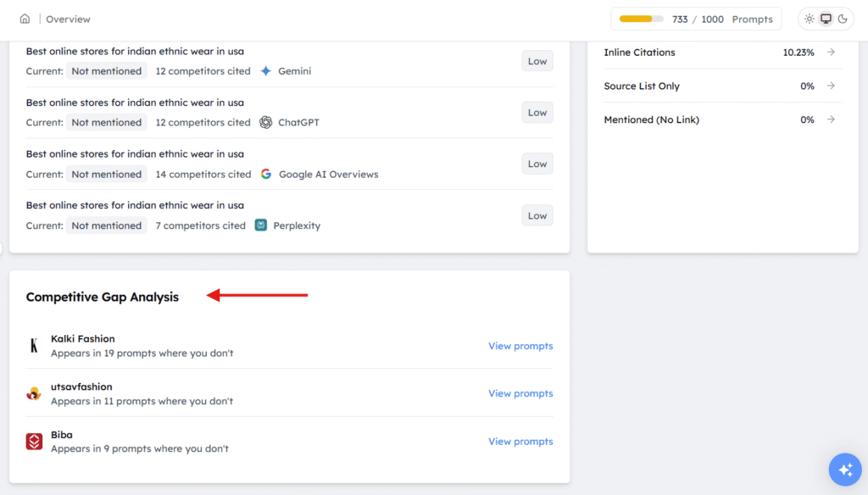The width and height of the screenshot is (868, 495).
Task: Click Appears in 19 prompts text
Action: [x=142, y=353]
